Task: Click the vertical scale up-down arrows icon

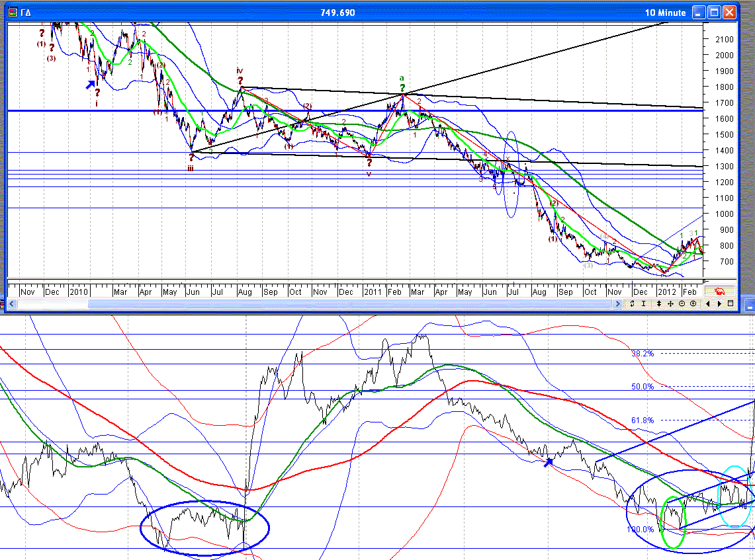Action: pyautogui.click(x=658, y=303)
